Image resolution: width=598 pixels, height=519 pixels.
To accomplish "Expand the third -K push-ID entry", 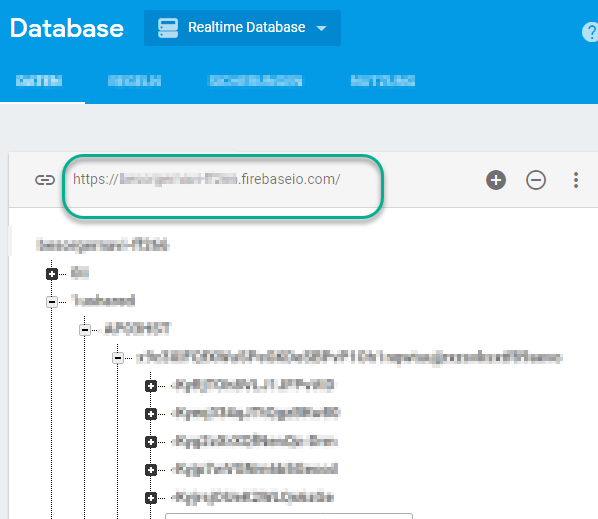I will click(x=151, y=442).
